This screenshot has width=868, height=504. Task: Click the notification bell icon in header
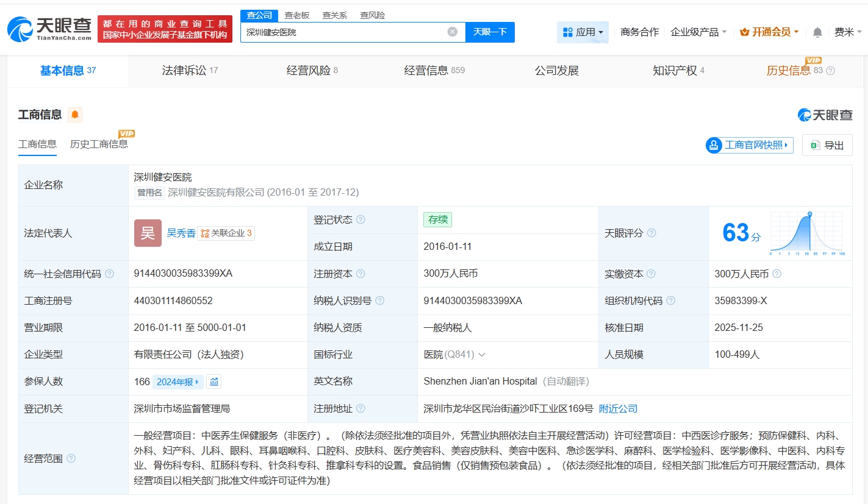pyautogui.click(x=817, y=32)
